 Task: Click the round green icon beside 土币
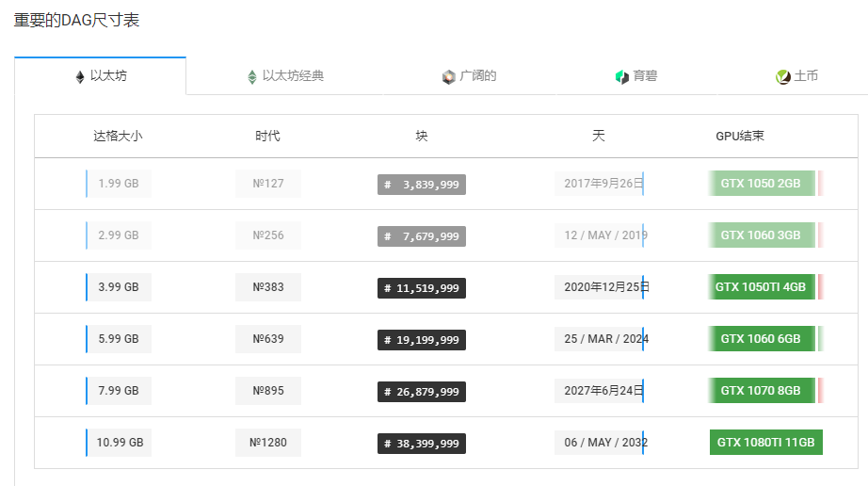pyautogui.click(x=782, y=77)
